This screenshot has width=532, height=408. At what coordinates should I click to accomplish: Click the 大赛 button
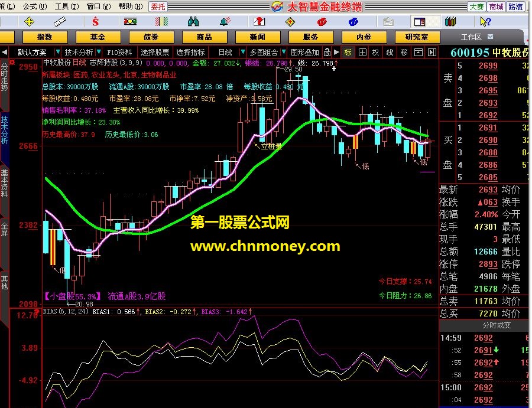pos(476,6)
